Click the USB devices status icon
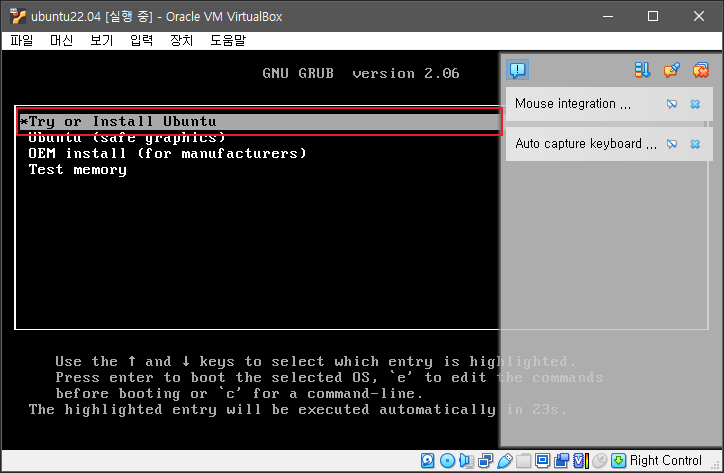The image size is (724, 473). point(505,461)
